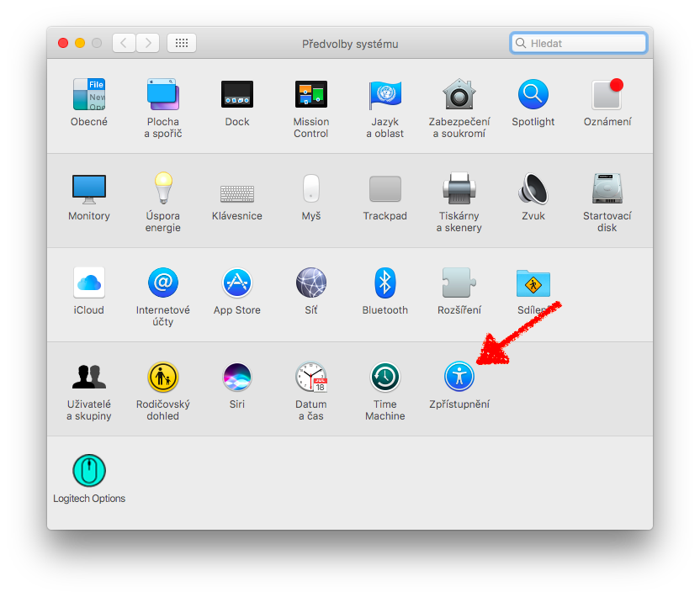Open iCloud preferences
Screen dimensions: 700x597
89,283
